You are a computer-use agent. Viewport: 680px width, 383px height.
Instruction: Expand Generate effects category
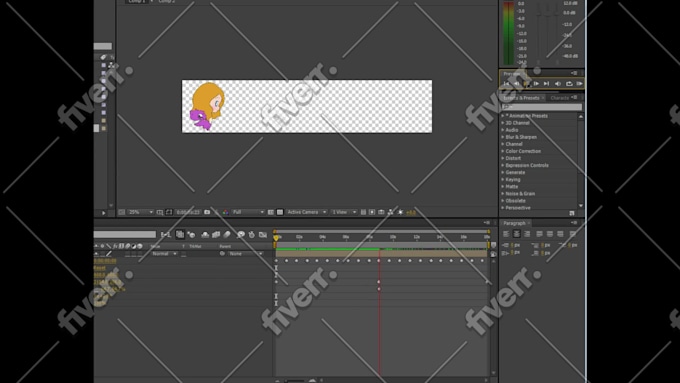point(503,173)
